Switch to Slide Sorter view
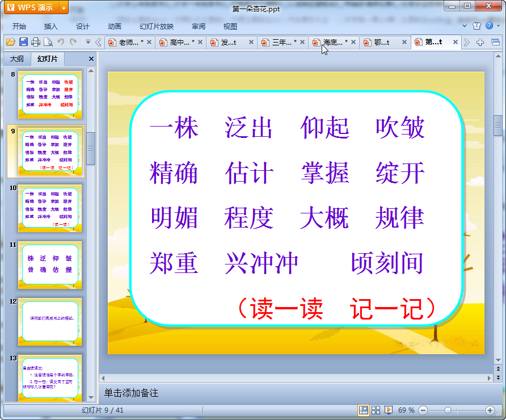This screenshot has width=506, height=420. (x=376, y=410)
